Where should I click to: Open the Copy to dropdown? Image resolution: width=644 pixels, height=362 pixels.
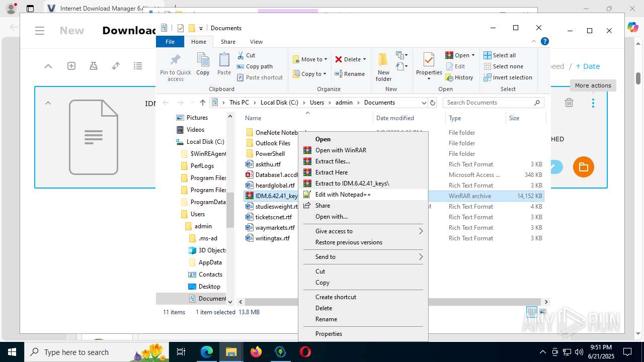click(310, 74)
